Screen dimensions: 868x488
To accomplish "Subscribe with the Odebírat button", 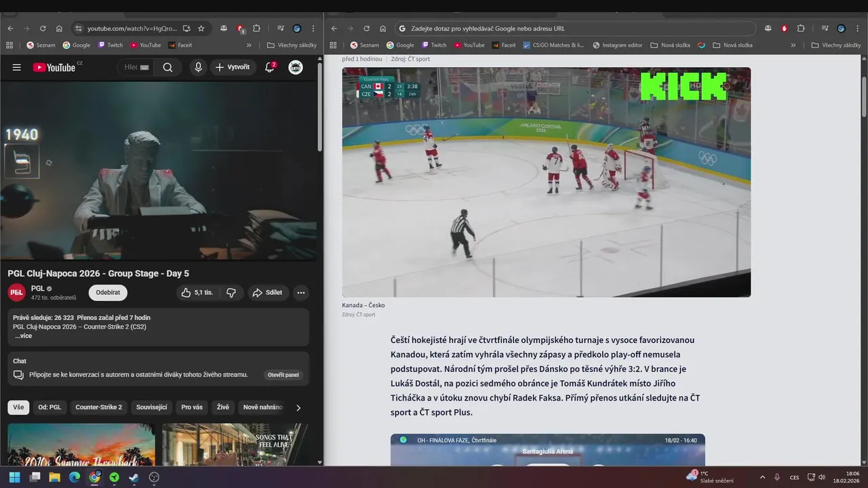I will click(108, 293).
